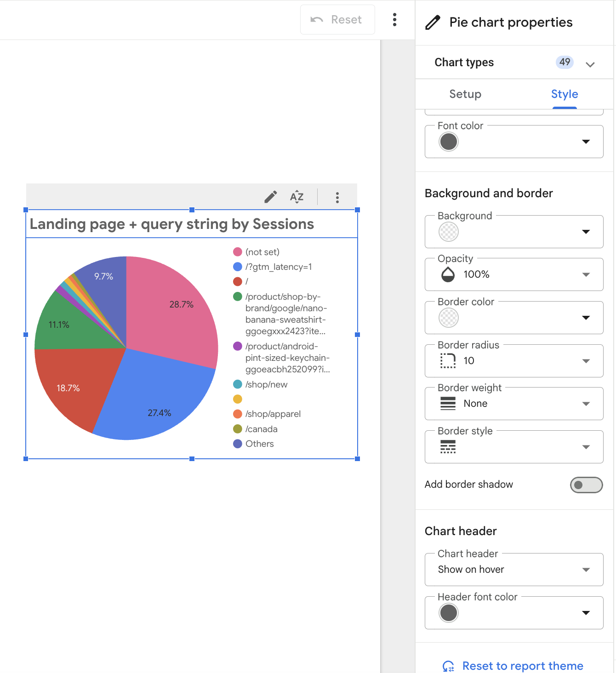Viewport: 616px width, 673px height.
Task: Click the Border color transparent swatch
Action: click(x=449, y=318)
